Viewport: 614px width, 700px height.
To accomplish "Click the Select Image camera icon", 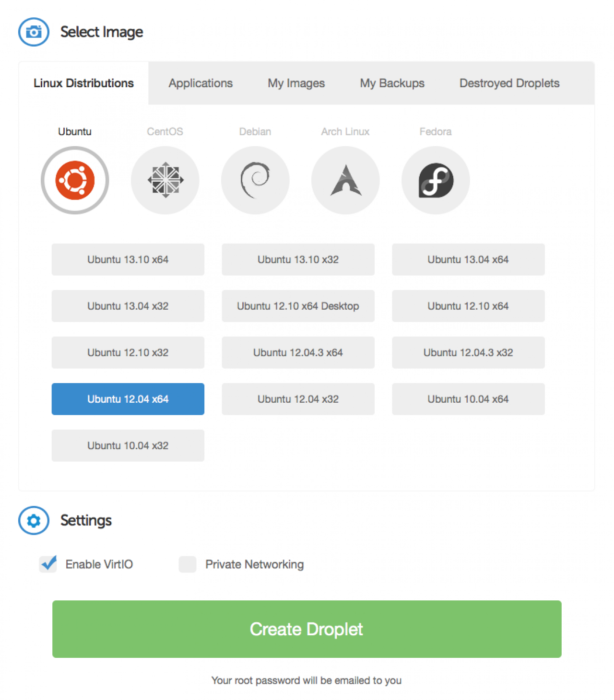I will click(x=34, y=32).
